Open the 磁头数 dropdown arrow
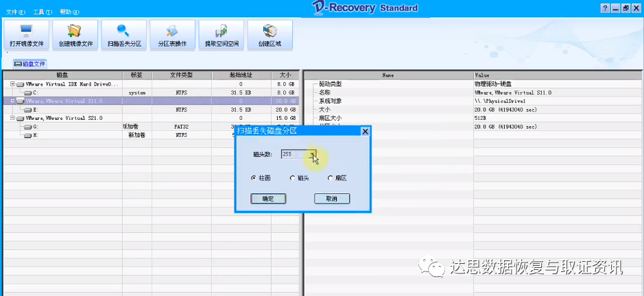Image resolution: width=644 pixels, height=296 pixels. 313,154
